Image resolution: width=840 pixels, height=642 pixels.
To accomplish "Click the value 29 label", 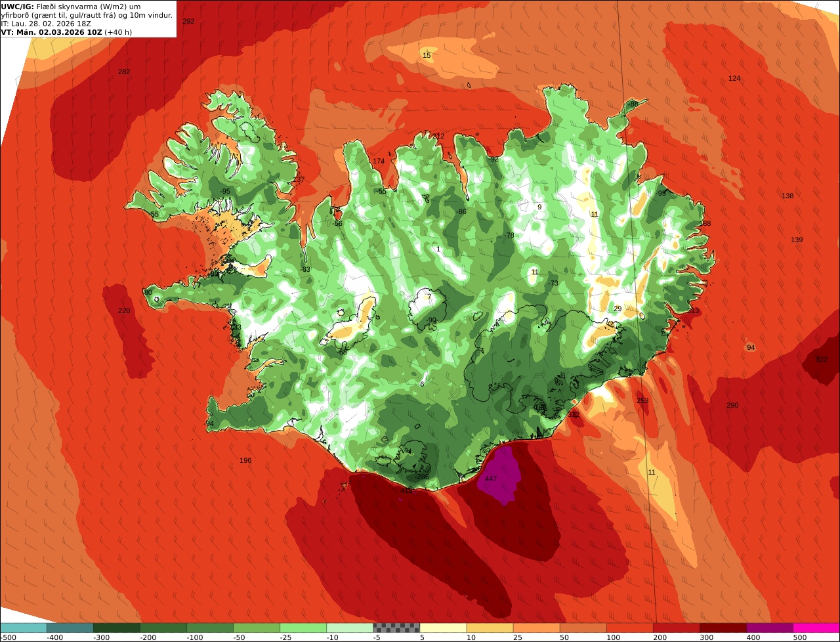I will coord(617,309).
